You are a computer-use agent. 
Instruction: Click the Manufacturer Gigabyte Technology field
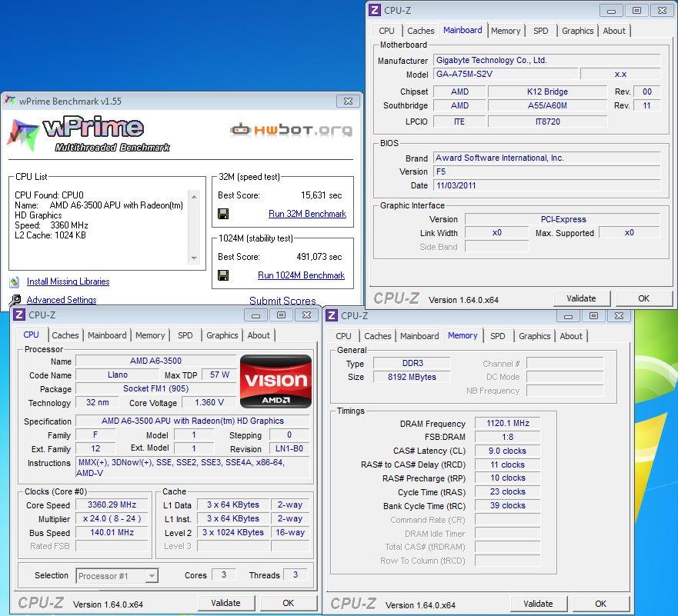tap(547, 60)
